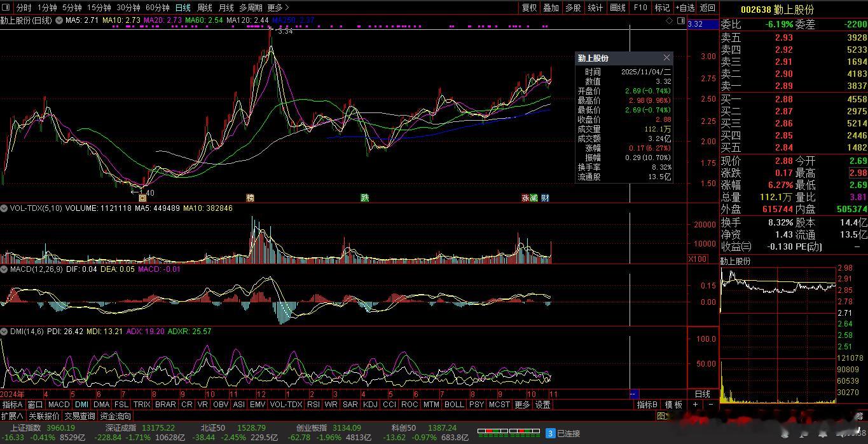
Task: Click the 财 financial marker icon
Action: click(x=546, y=198)
